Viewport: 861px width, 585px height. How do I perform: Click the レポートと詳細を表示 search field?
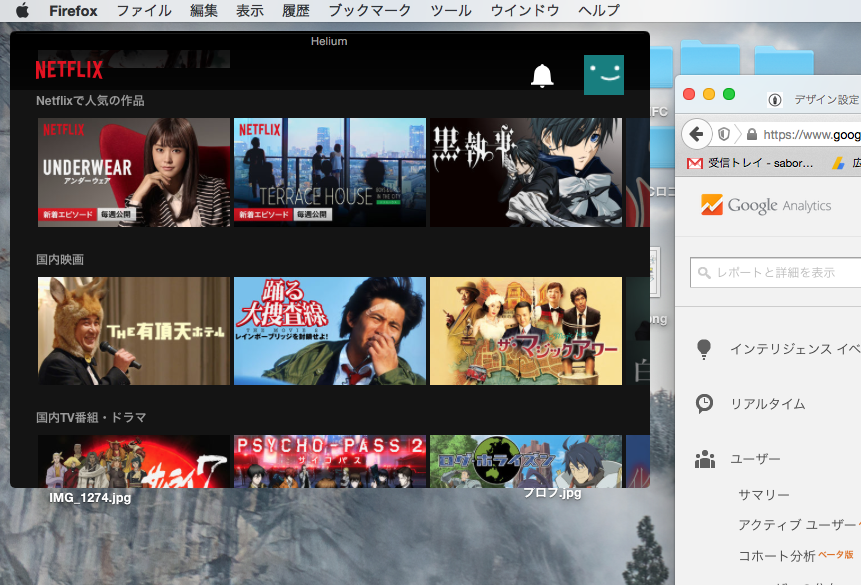click(775, 272)
